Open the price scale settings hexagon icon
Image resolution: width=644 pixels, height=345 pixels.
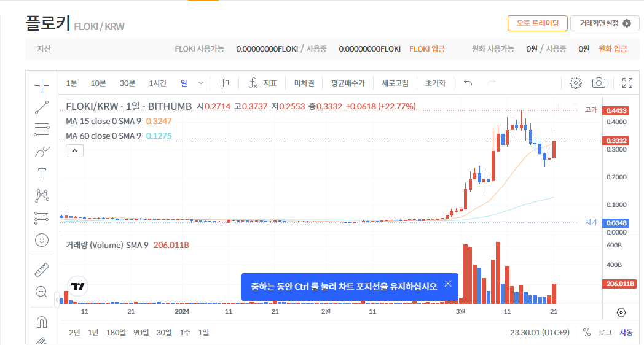(x=621, y=312)
